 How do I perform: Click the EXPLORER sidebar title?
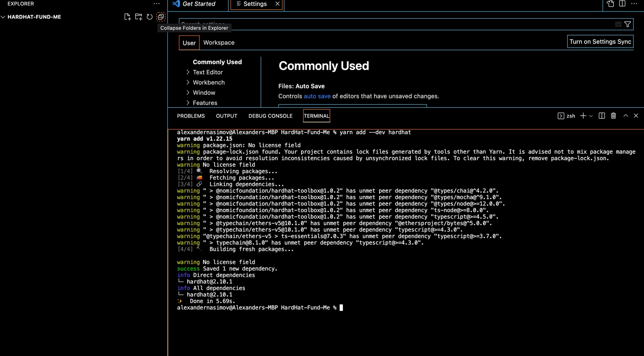(20, 4)
